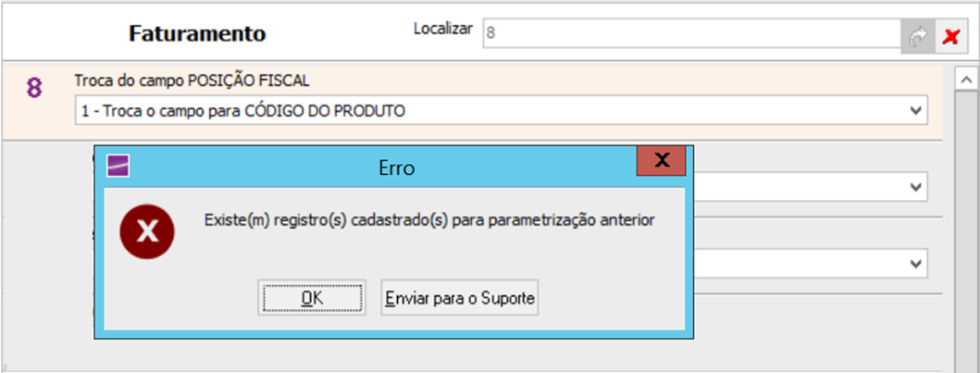Focus the Localizar search field
The height and width of the screenshot is (373, 980).
tap(689, 31)
